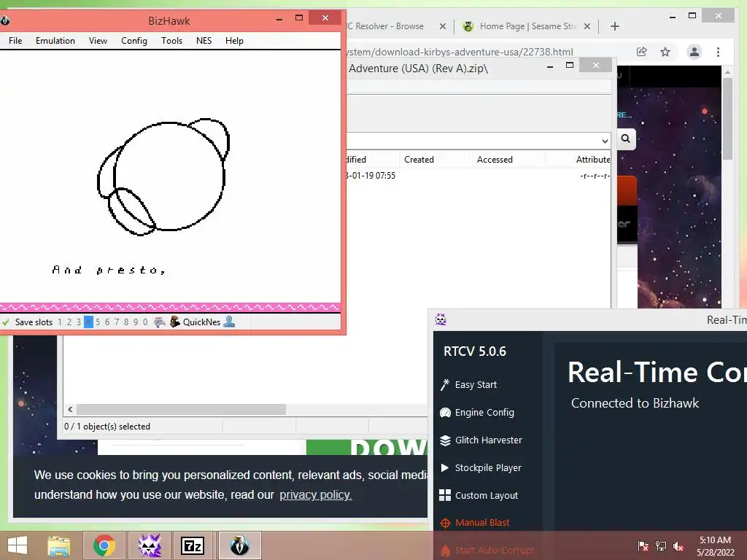Expand the 7-Zip path dropdown arrow
The image size is (747, 560).
pyautogui.click(x=605, y=141)
